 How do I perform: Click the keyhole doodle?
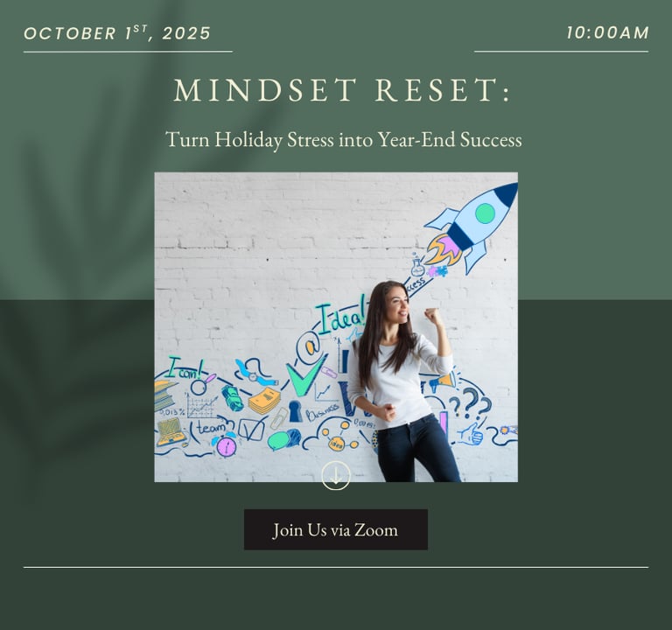point(296,411)
